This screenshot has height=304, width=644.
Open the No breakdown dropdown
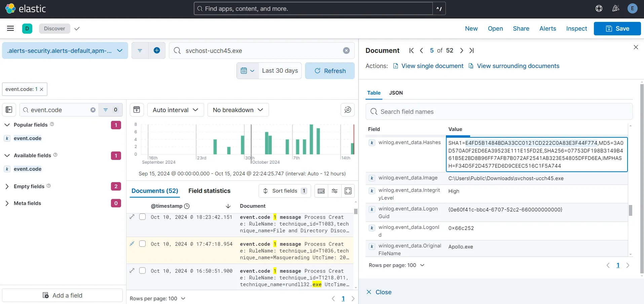(238, 110)
